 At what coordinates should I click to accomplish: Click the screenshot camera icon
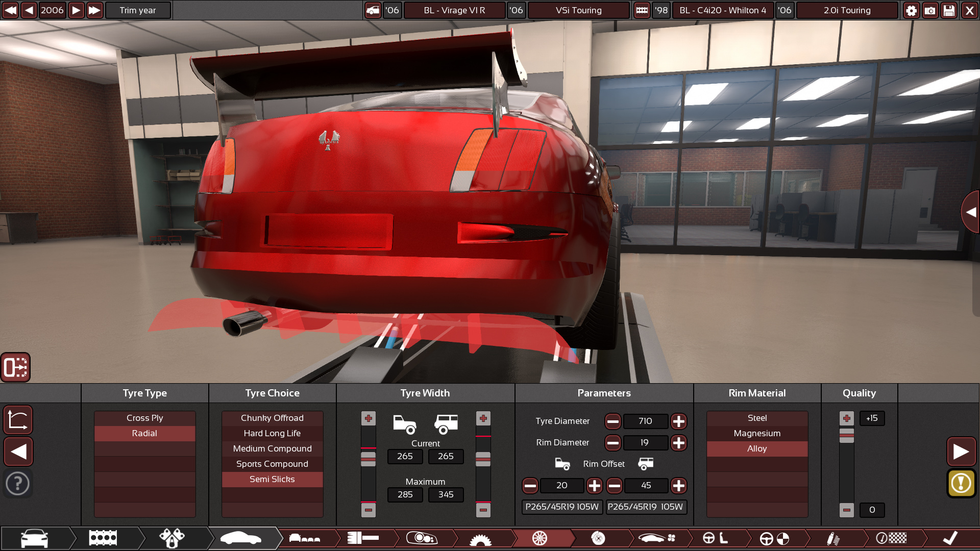(930, 10)
